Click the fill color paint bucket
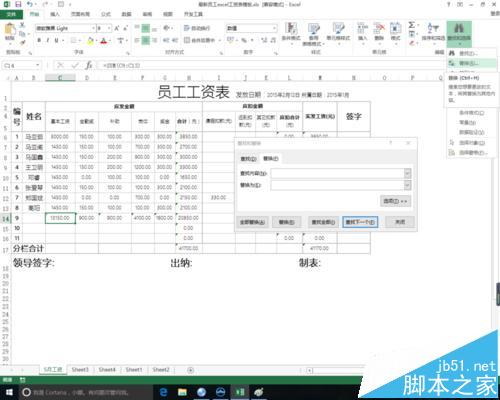The image size is (500, 400). 90,41
